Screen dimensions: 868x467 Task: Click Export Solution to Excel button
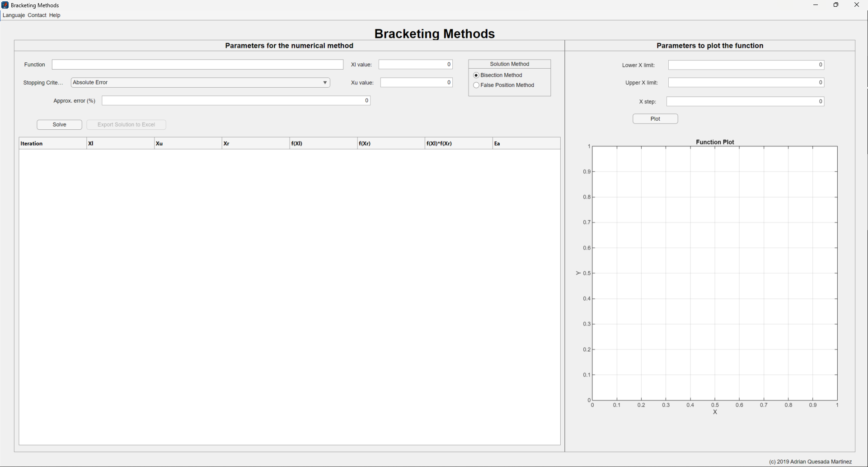pyautogui.click(x=127, y=125)
